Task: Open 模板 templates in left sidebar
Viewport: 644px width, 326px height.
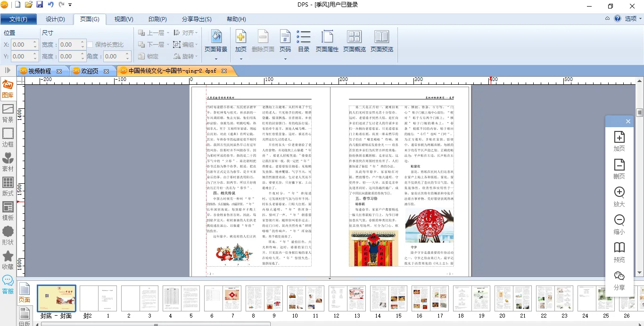Action: [8, 211]
